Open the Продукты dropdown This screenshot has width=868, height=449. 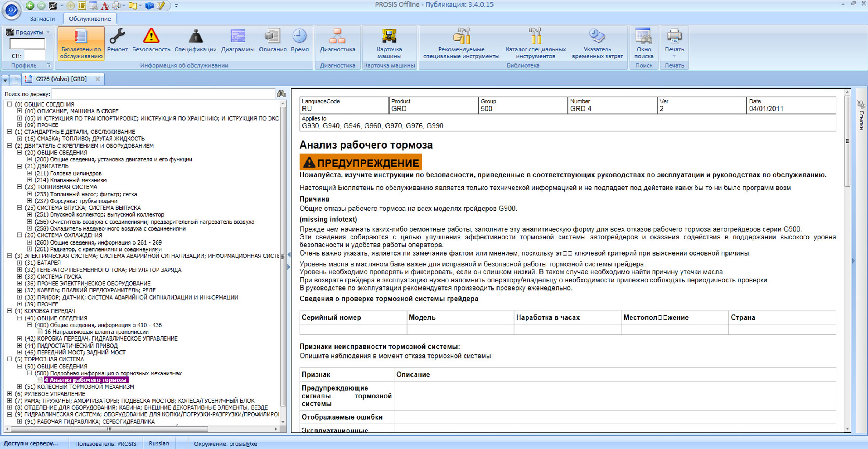[29, 32]
